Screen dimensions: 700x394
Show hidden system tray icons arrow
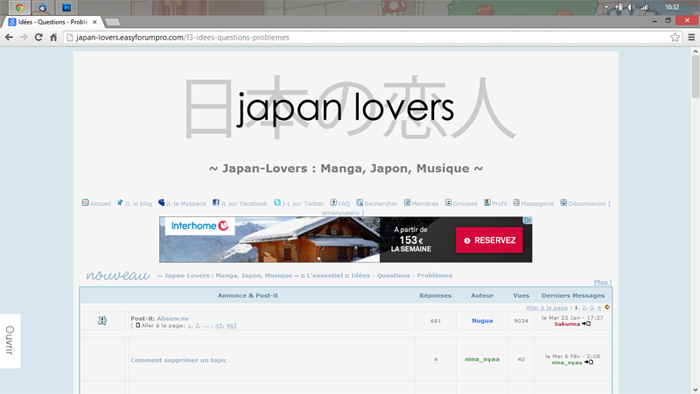tap(606, 7)
